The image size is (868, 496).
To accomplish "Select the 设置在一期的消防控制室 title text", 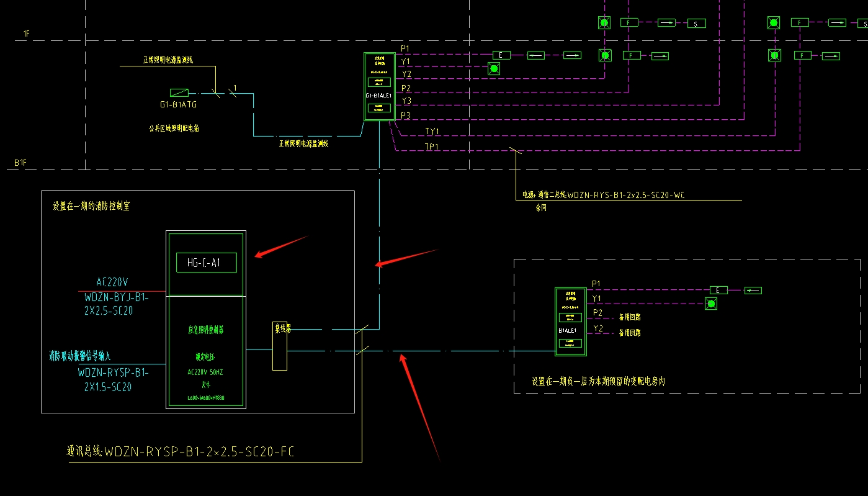I will tap(91, 206).
